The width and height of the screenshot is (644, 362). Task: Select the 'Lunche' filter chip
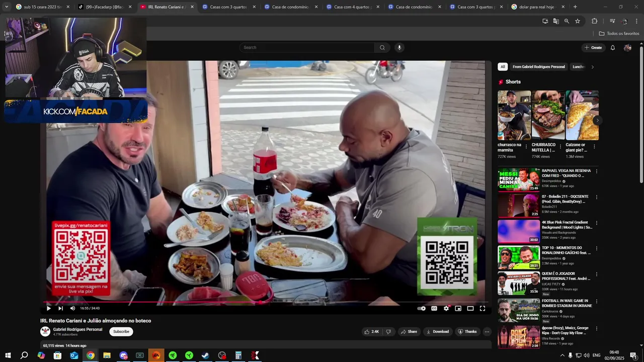click(x=579, y=67)
